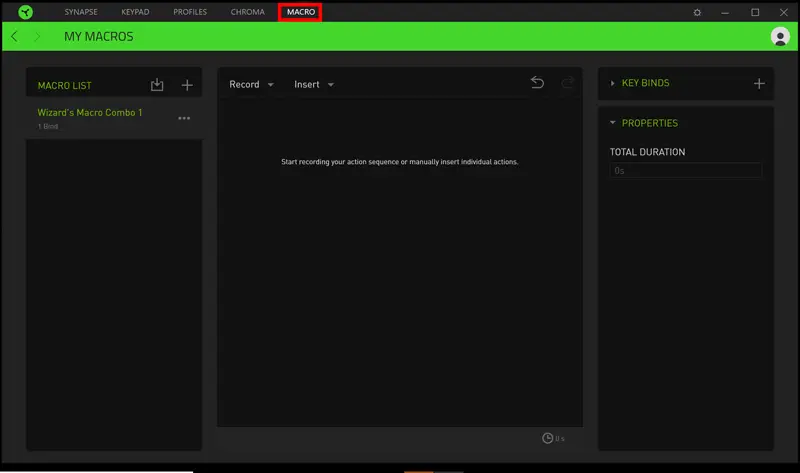Image resolution: width=800 pixels, height=473 pixels.
Task: Open settings via the gear icon
Action: tap(697, 12)
